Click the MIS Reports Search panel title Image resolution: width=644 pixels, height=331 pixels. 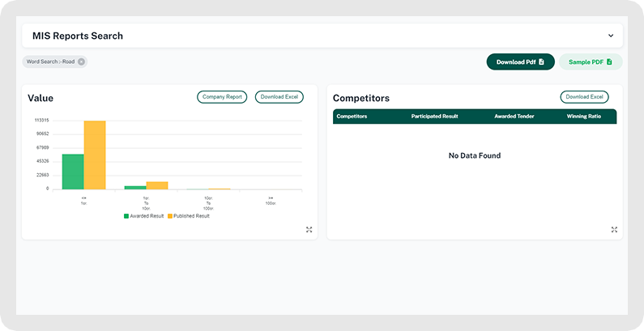tap(78, 36)
